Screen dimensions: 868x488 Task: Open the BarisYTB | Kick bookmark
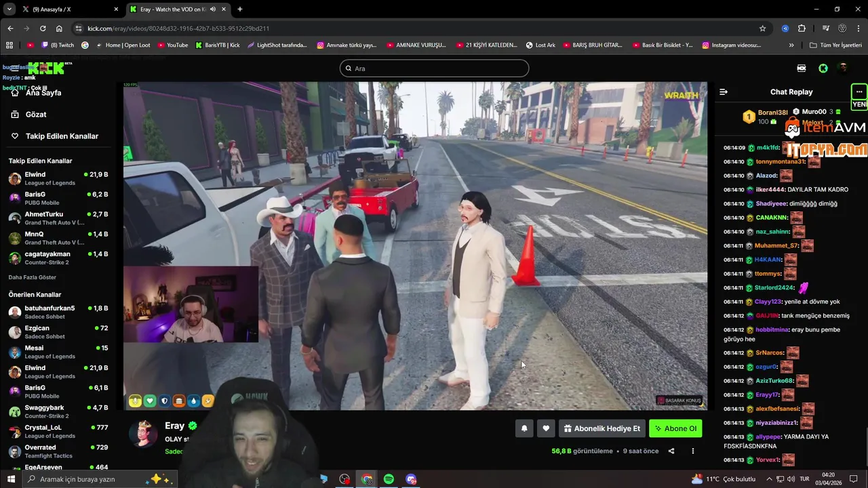pyautogui.click(x=218, y=45)
